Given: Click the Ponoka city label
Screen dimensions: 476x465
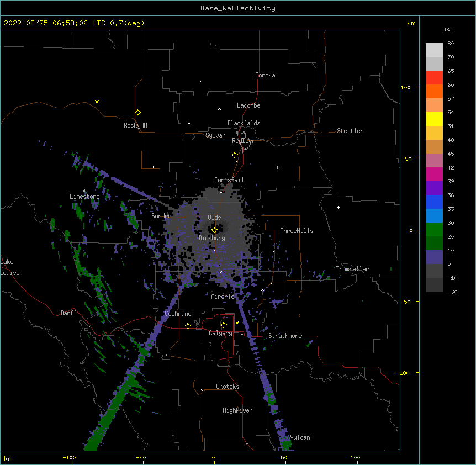Looking at the screenshot, I should coord(265,75).
